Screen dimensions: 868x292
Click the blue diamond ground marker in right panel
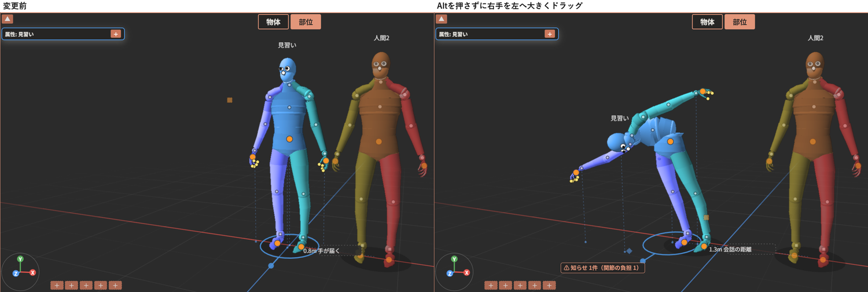tap(629, 251)
